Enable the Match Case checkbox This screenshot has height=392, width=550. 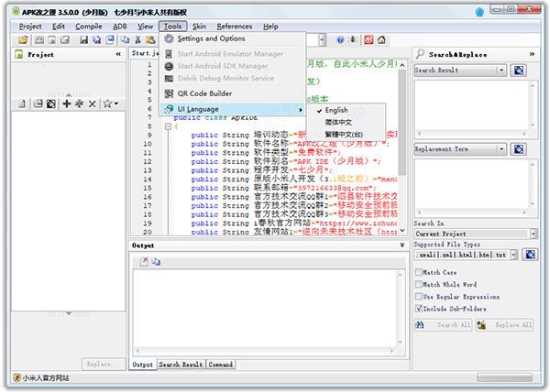[x=419, y=272]
